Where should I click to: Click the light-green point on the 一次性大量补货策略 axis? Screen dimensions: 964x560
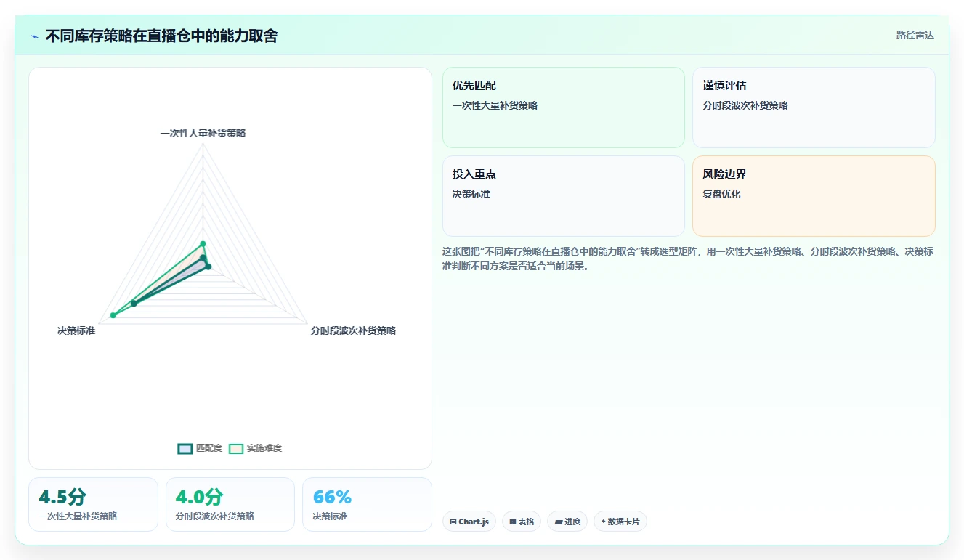point(203,243)
